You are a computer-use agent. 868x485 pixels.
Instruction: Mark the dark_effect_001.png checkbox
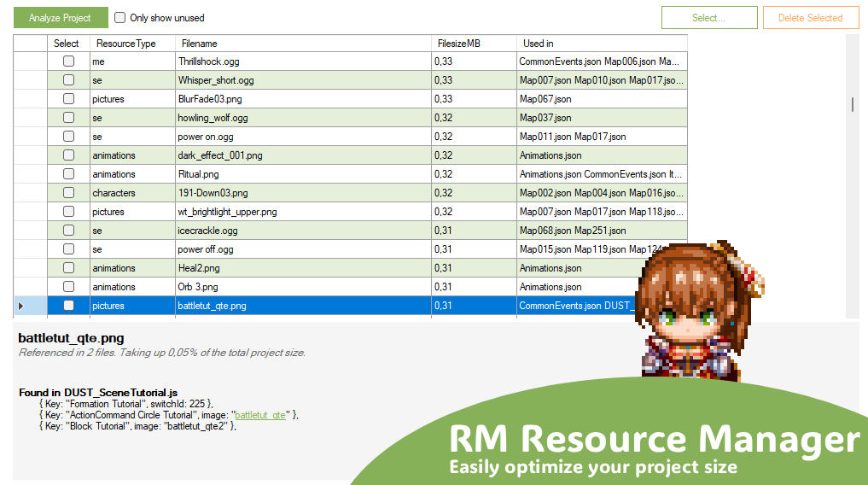[x=68, y=155]
